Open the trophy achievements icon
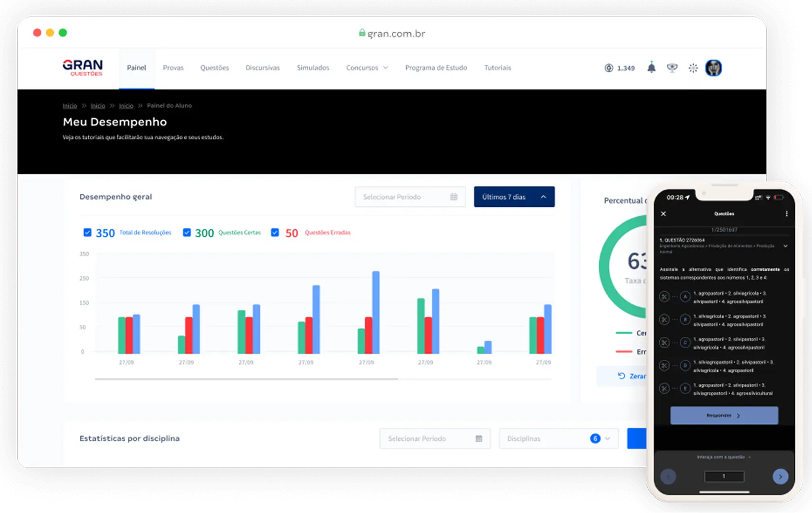Viewport: 812px width, 513px height. (x=672, y=68)
